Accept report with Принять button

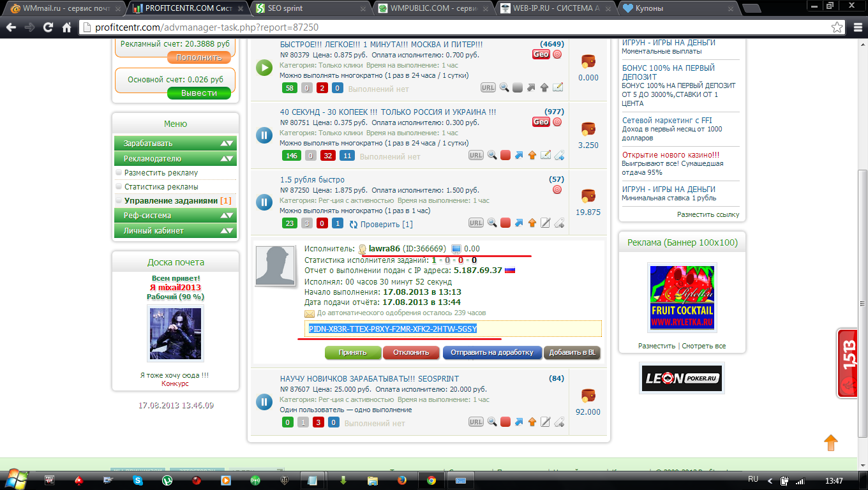352,352
